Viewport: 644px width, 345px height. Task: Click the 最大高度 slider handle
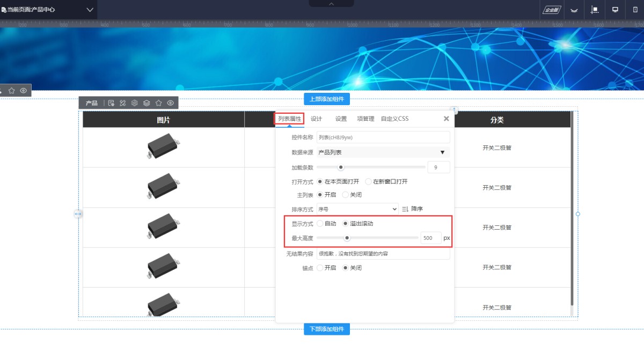(347, 238)
